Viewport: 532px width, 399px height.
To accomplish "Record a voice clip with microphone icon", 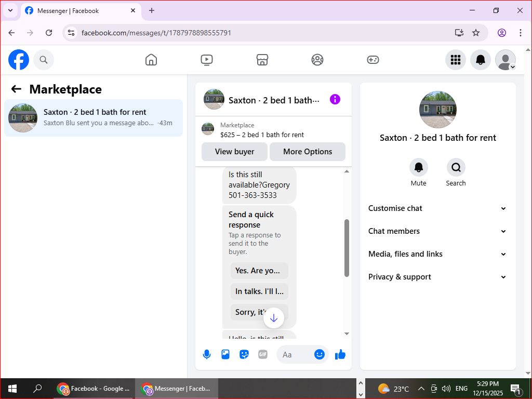I will tap(207, 354).
